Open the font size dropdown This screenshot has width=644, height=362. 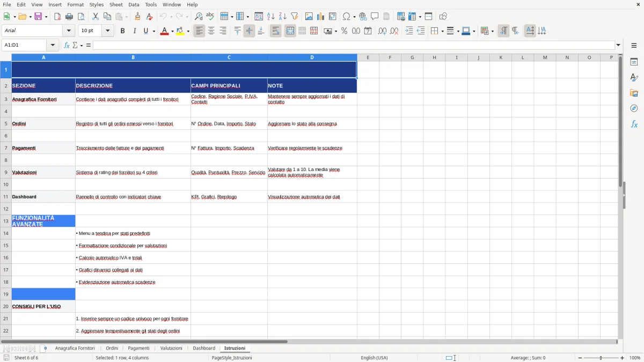click(107, 31)
